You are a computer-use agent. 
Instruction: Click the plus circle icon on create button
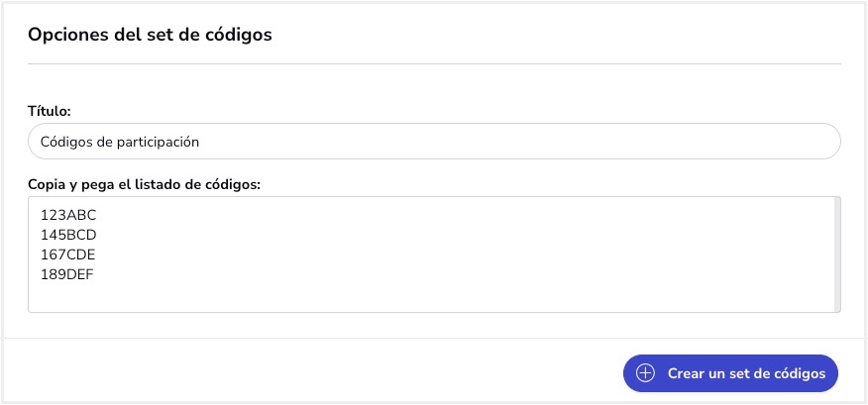pyautogui.click(x=645, y=373)
